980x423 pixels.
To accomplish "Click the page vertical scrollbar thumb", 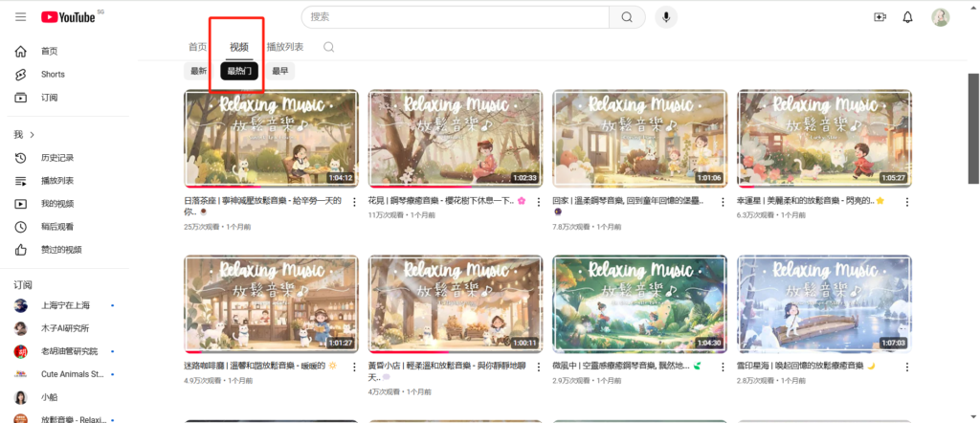I will (973, 128).
